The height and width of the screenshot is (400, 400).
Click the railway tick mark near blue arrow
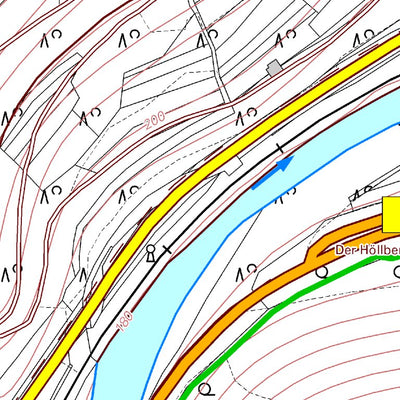pos(280,148)
